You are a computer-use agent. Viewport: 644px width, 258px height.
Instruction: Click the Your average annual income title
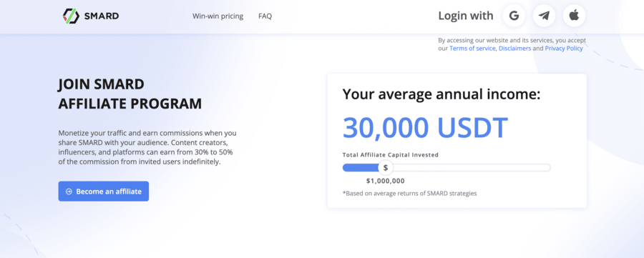tap(441, 94)
